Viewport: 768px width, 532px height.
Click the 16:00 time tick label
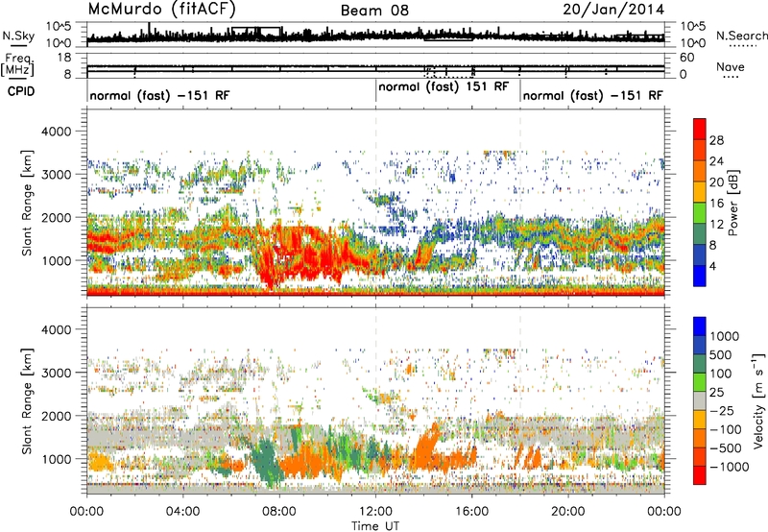pos(471,512)
